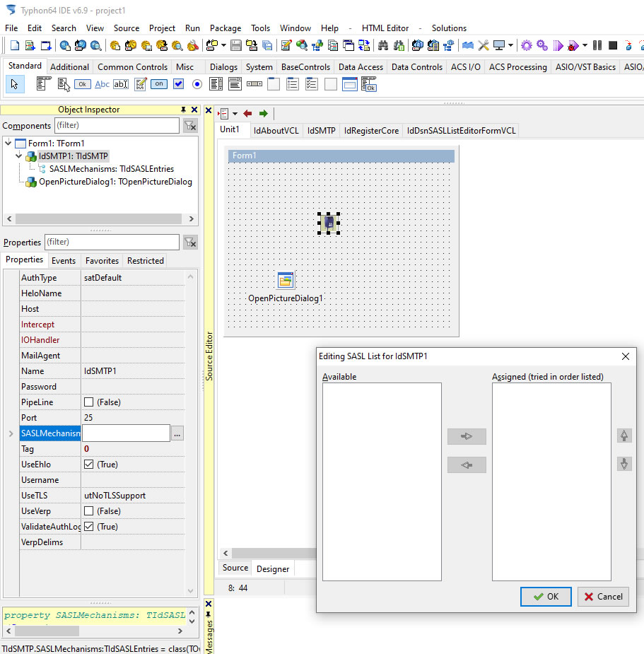This screenshot has height=654, width=644.
Task: Switch to the Common Controls palette tab
Action: coord(132,66)
